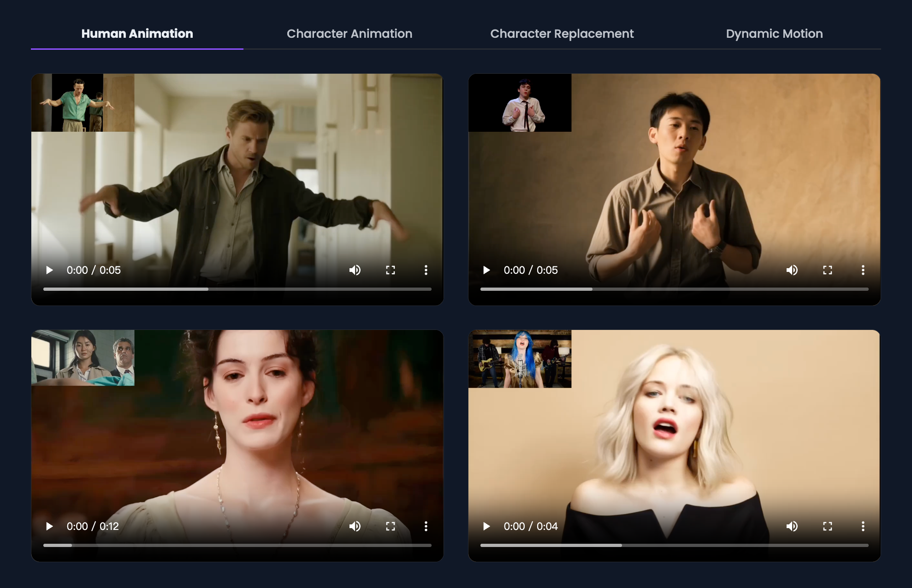
Task: Open the Dynamic Motion tab
Action: click(x=774, y=34)
